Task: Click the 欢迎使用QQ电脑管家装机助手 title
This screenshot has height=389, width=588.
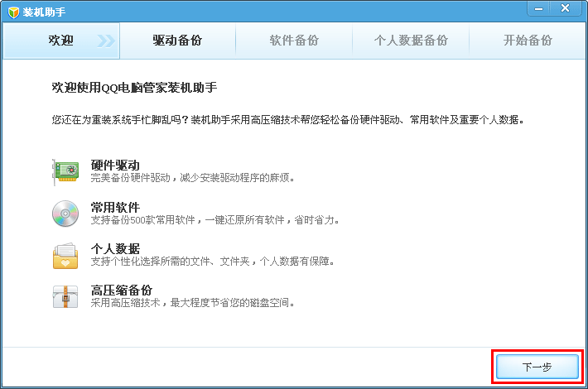Action: [134, 88]
